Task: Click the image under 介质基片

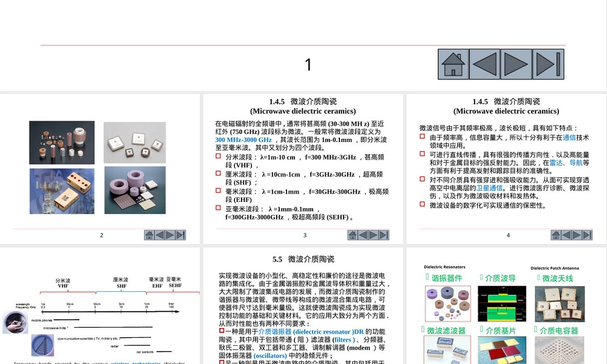Action: click(x=502, y=350)
